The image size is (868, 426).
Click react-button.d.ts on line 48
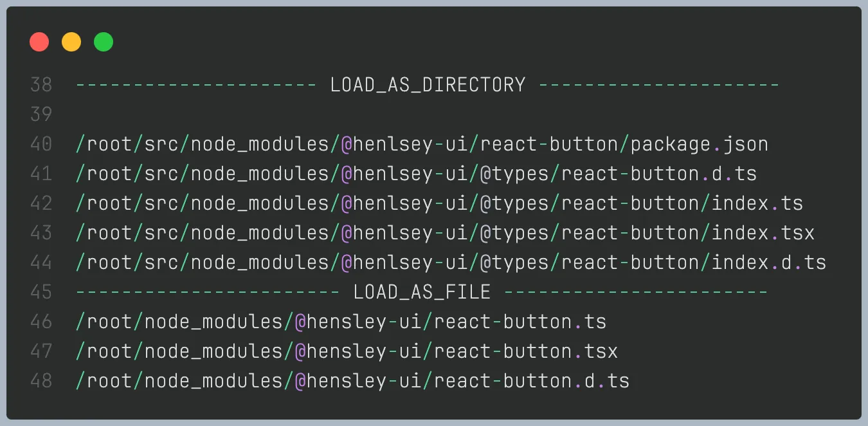[x=531, y=381]
